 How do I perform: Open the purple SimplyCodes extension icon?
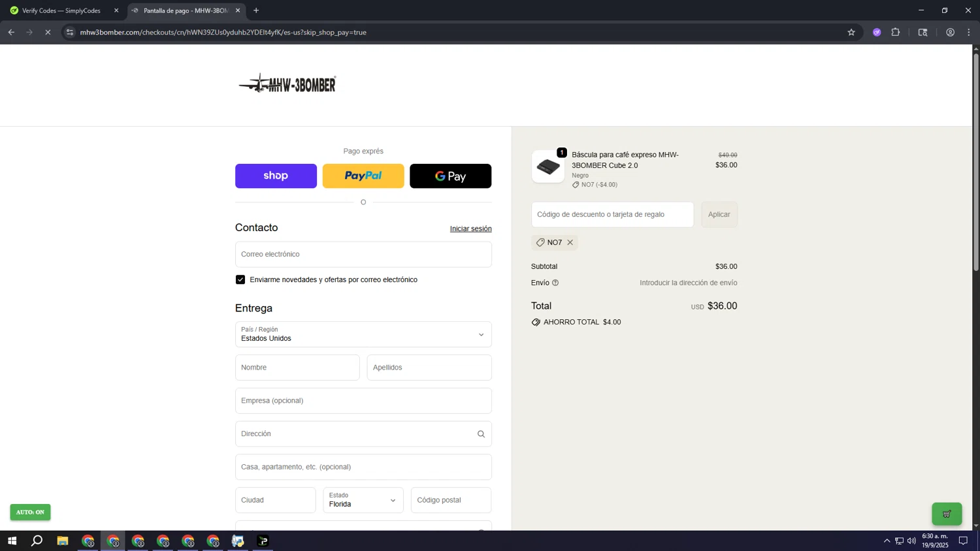tap(877, 32)
